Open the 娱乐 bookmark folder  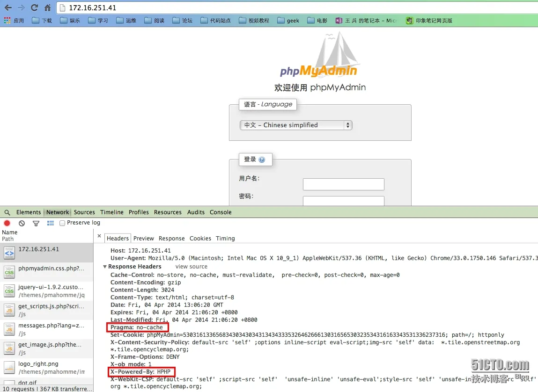point(70,21)
